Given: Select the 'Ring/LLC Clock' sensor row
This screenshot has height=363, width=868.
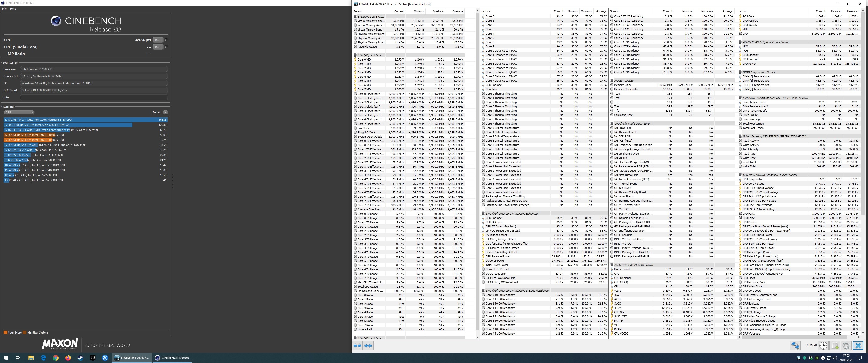Looking at the screenshot, I should pos(409,132).
